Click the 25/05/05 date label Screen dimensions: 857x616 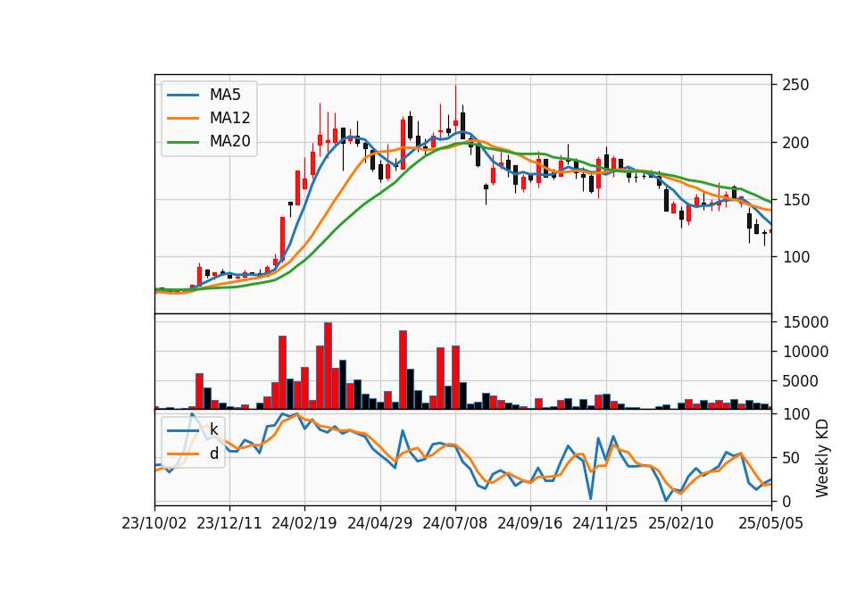771,523
